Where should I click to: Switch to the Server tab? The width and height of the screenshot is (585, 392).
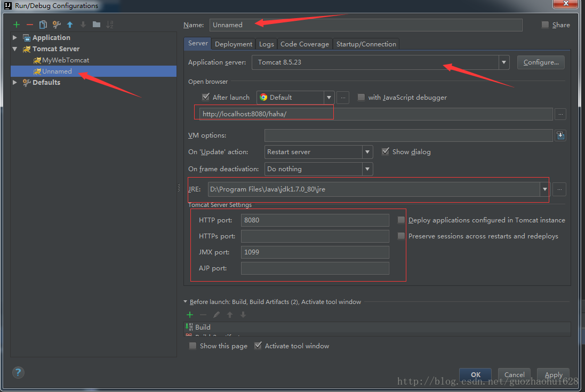(198, 43)
